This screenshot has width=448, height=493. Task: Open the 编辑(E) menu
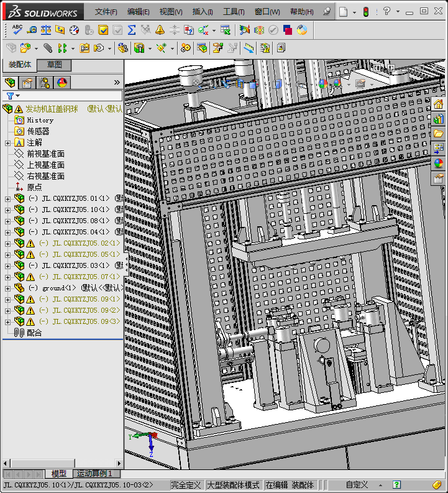[138, 12]
